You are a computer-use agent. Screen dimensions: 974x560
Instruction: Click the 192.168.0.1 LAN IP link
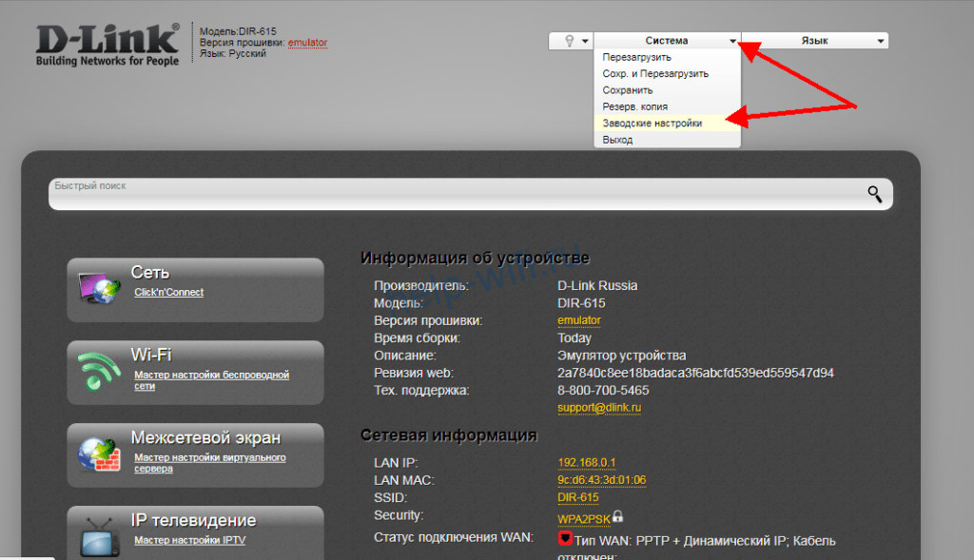pos(587,463)
